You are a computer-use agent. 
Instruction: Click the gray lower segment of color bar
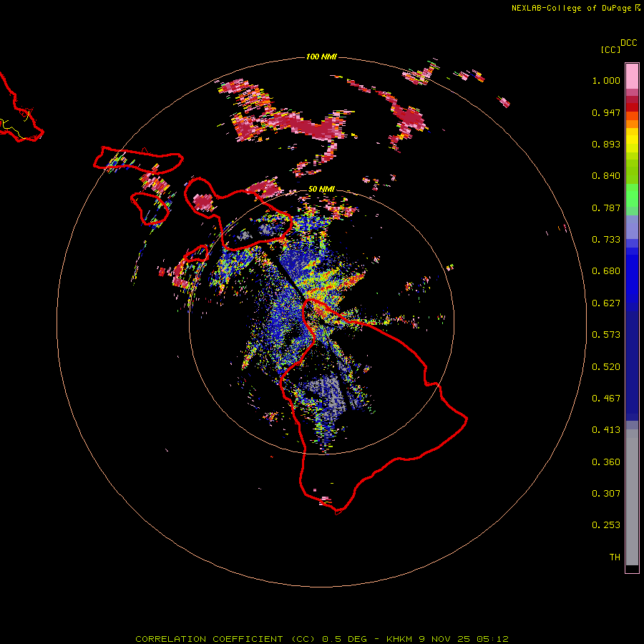(x=632, y=497)
